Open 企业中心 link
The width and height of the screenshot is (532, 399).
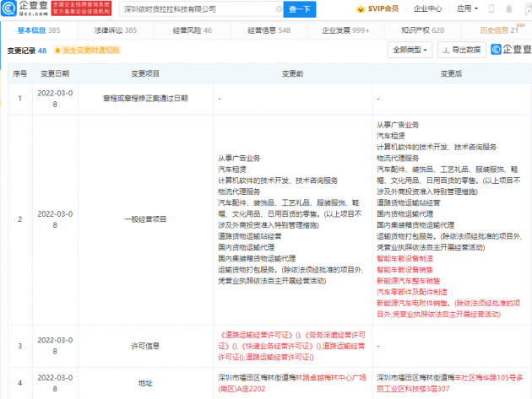427,8
